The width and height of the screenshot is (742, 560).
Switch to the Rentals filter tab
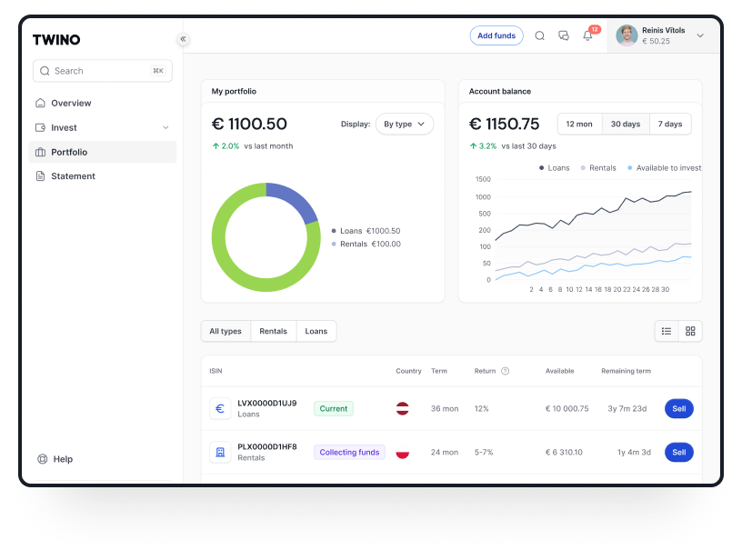coord(273,332)
